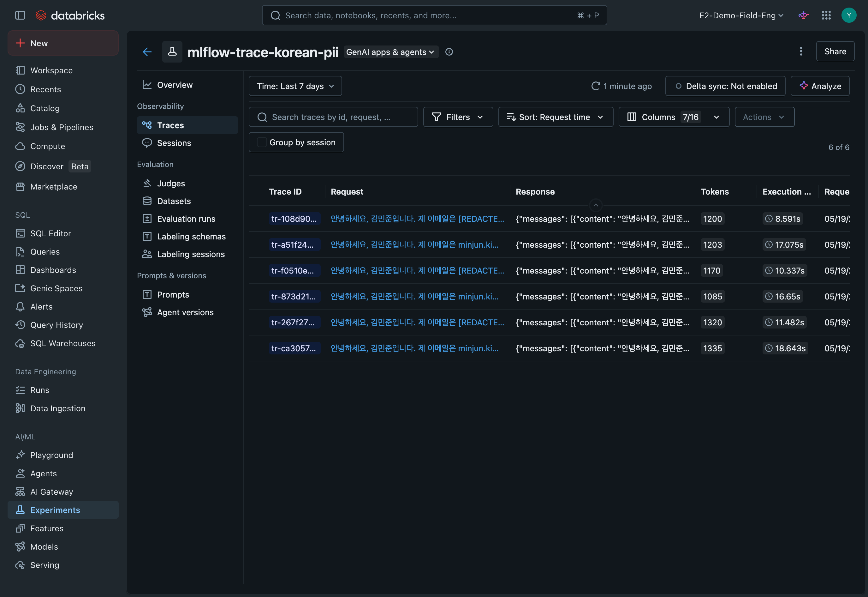This screenshot has height=597, width=868.
Task: Click the Catalog icon
Action: point(20,108)
